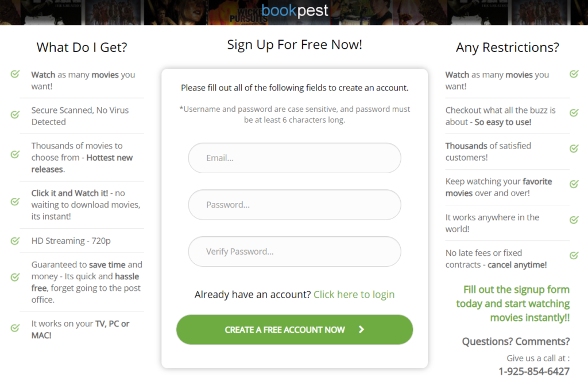This screenshot has height=386, width=588.
Task: Submit with Create a Free Account Now button
Action: pos(295,329)
